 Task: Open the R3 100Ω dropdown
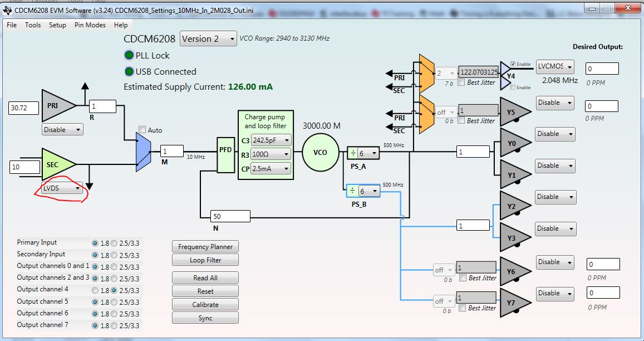[x=271, y=154]
